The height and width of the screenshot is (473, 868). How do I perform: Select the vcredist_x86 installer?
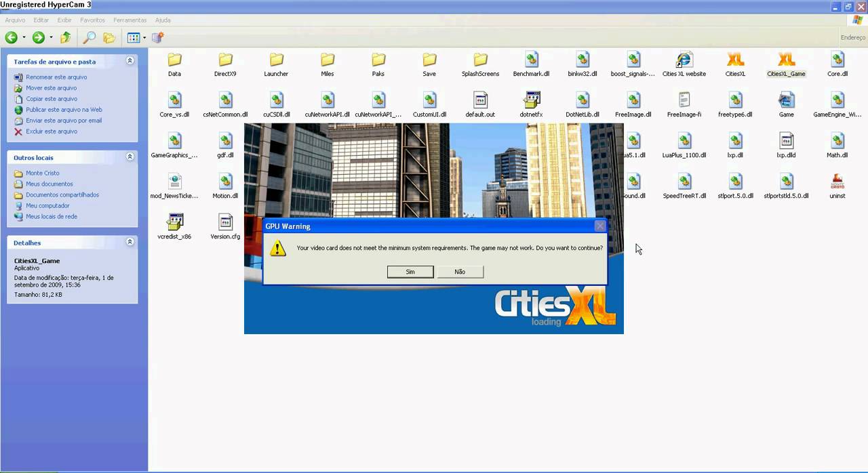coord(174,228)
